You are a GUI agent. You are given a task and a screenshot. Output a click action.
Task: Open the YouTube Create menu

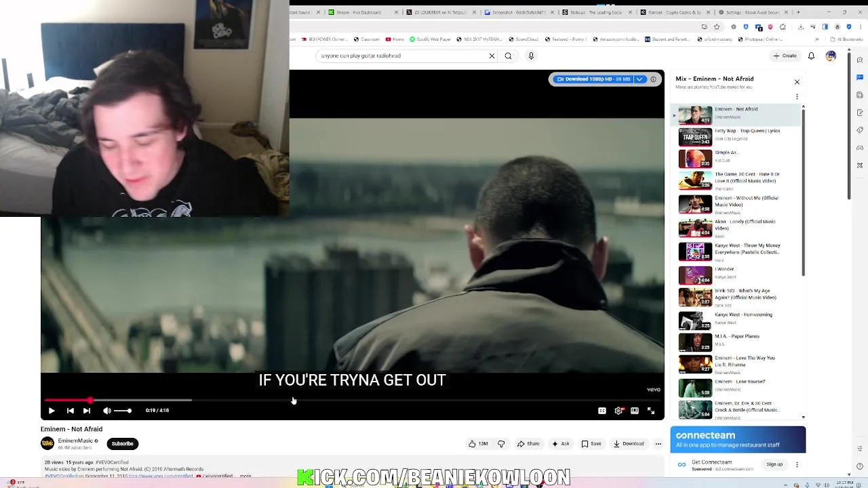[785, 56]
